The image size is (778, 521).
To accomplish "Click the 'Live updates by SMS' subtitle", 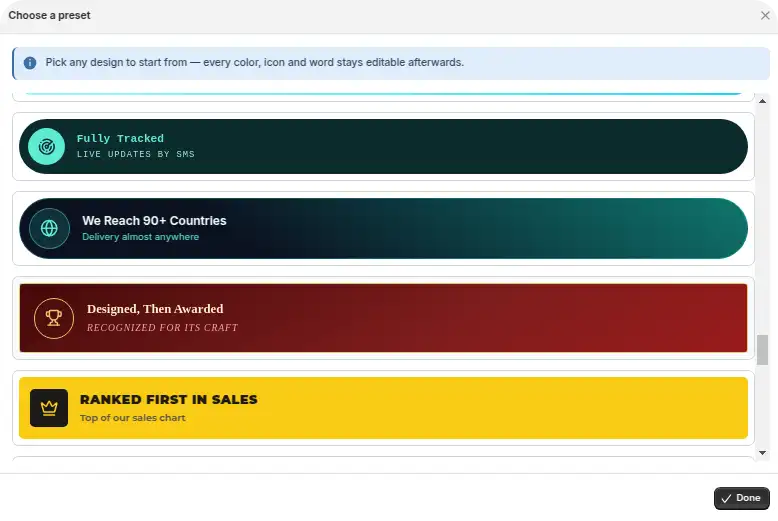I will click(x=135, y=154).
